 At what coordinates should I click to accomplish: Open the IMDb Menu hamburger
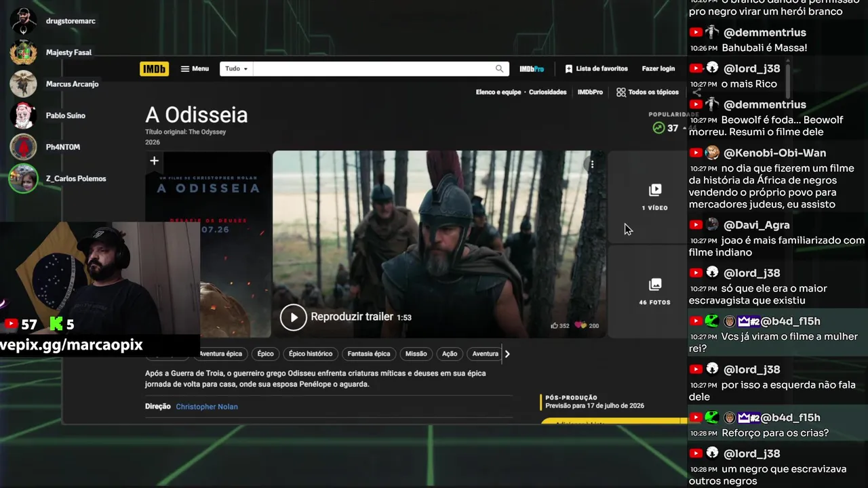pos(195,68)
